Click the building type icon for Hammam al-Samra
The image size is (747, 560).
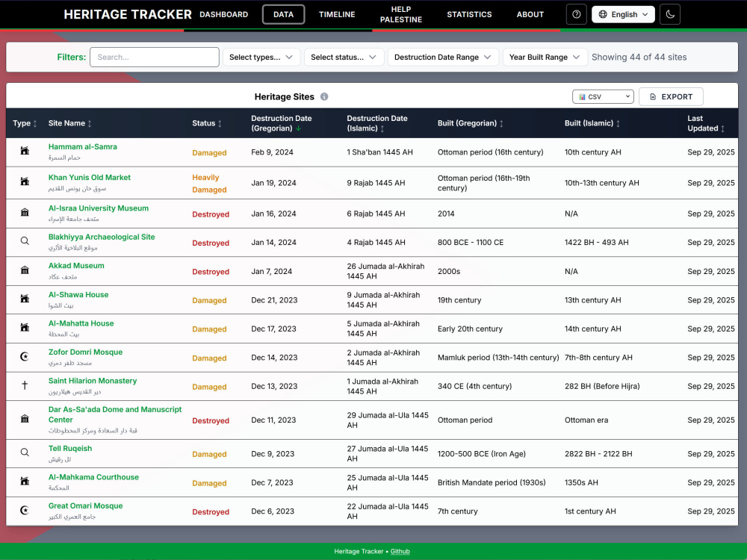pos(25,151)
